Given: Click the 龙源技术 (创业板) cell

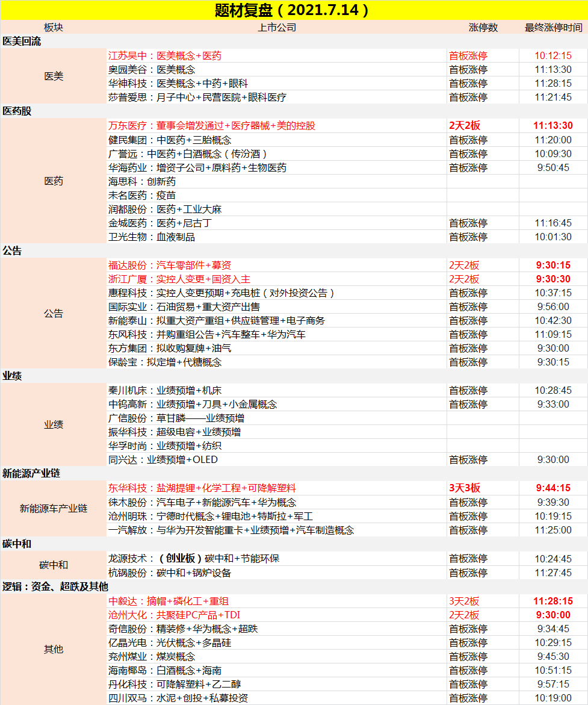Looking at the screenshot, I should click(276, 559).
